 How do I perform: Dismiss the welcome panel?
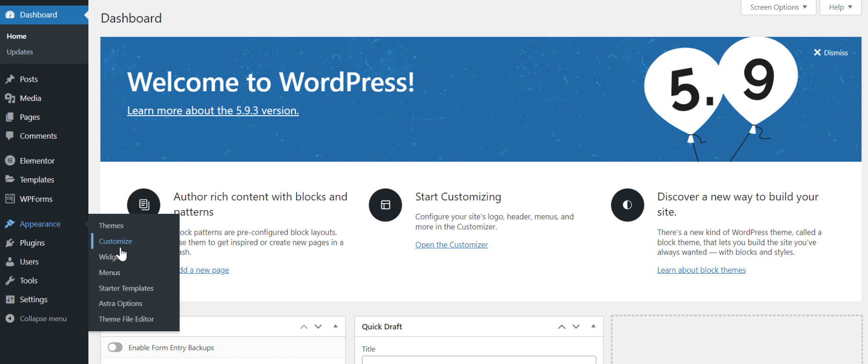pyautogui.click(x=831, y=53)
